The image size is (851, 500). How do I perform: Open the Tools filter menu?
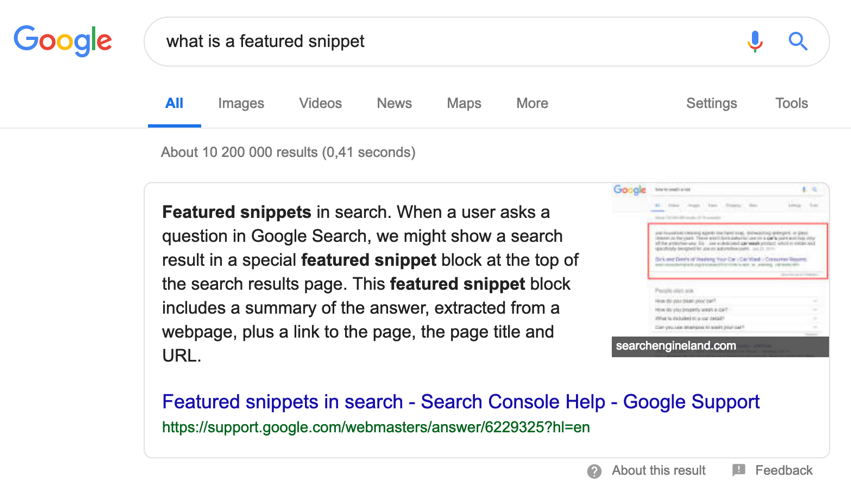[791, 103]
